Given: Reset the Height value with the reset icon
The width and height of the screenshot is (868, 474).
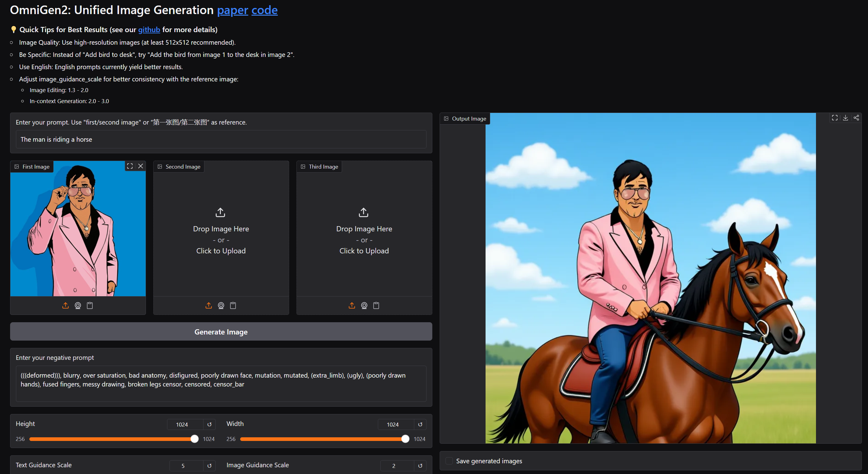Looking at the screenshot, I should 209,424.
